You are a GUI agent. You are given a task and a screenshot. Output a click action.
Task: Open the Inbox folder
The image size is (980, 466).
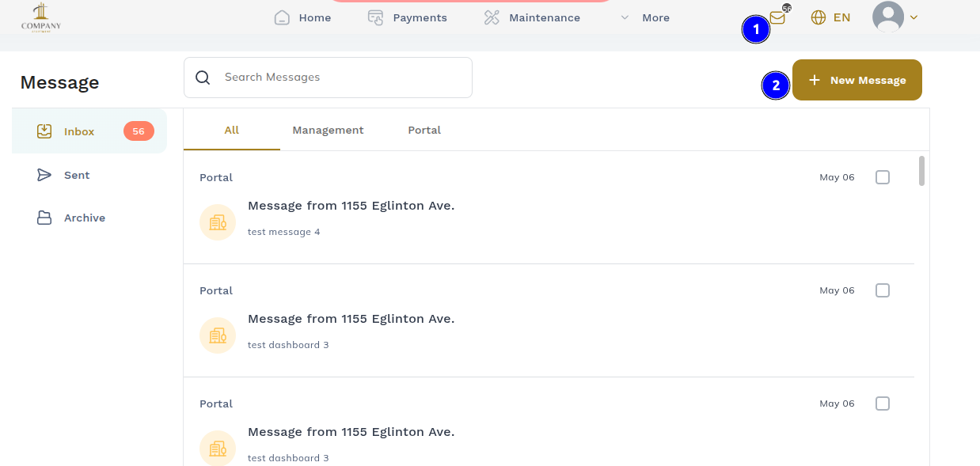click(89, 131)
